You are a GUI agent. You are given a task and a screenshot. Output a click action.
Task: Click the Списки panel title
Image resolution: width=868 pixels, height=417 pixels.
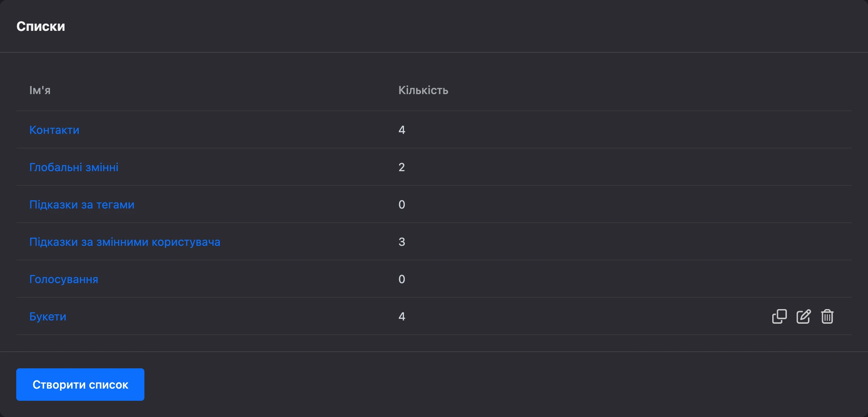41,26
